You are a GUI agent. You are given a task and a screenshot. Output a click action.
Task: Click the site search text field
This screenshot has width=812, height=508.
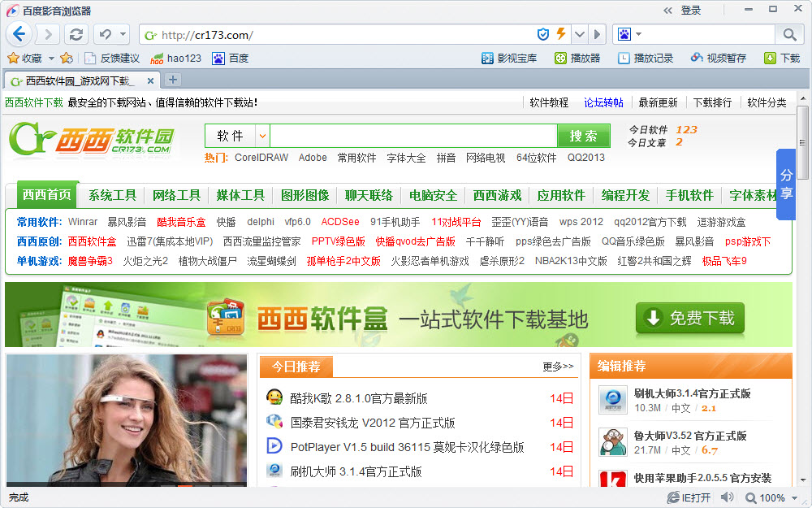pos(413,136)
